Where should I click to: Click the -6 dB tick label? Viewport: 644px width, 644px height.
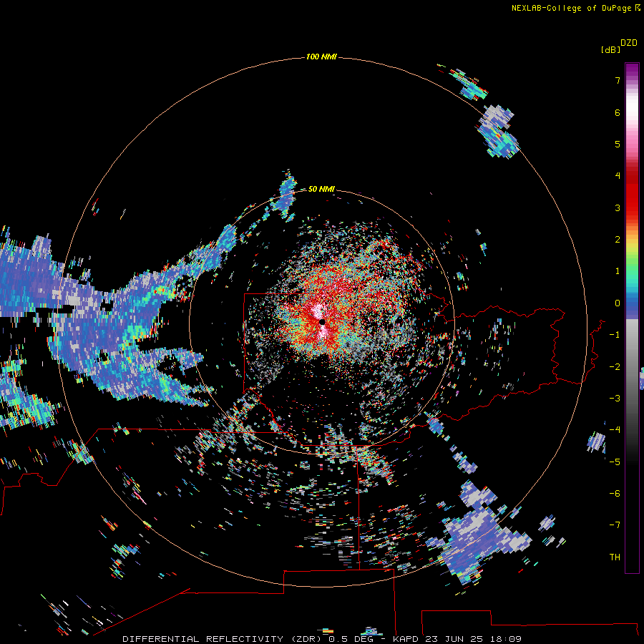click(615, 493)
